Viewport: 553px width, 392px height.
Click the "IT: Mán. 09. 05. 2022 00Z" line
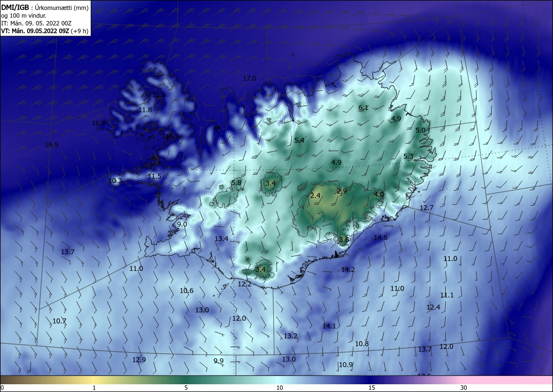36,23
